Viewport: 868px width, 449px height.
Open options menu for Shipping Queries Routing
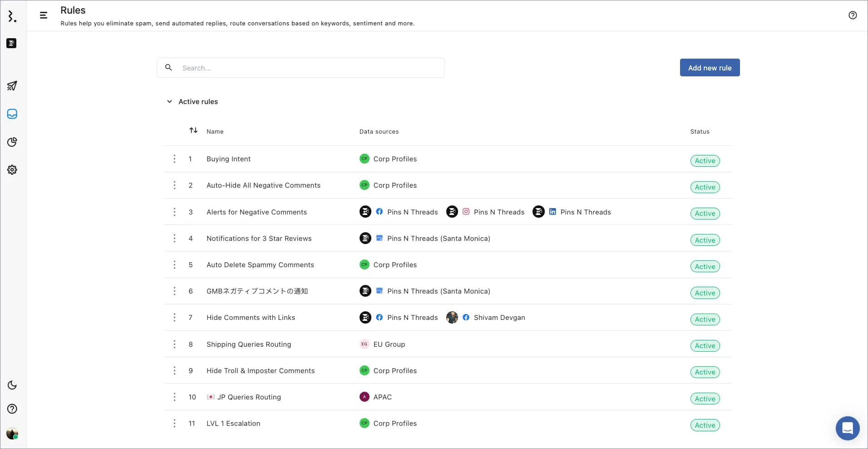pyautogui.click(x=174, y=344)
